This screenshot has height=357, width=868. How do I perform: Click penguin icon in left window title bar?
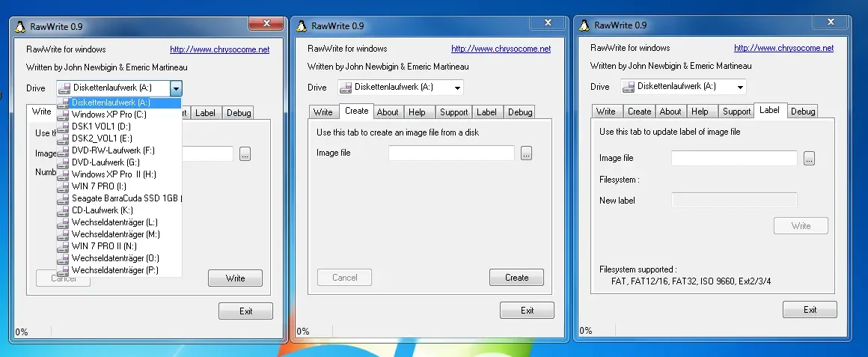pyautogui.click(x=20, y=26)
